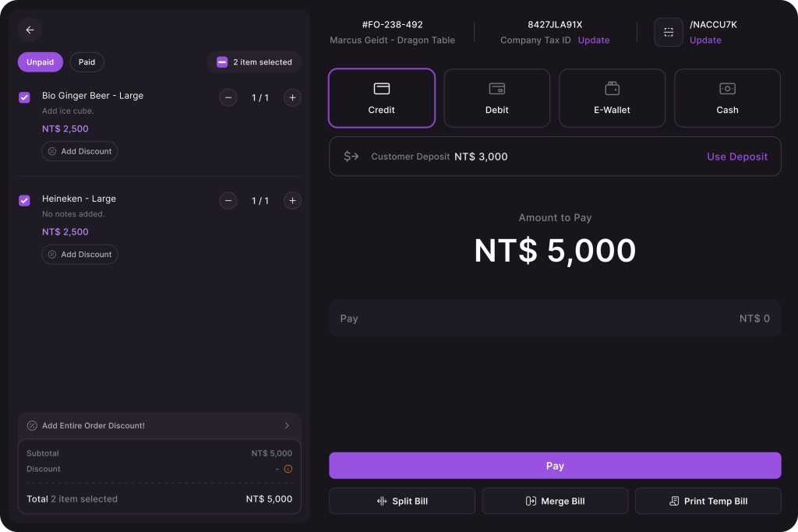This screenshot has width=798, height=532.
Task: Uncheck the Bio Ginger Beer - Large item
Action: (x=24, y=97)
